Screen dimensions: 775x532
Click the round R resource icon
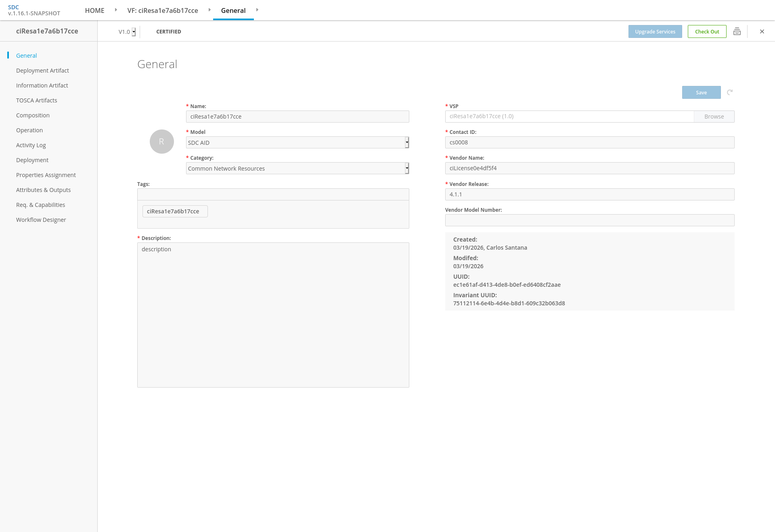point(161,142)
